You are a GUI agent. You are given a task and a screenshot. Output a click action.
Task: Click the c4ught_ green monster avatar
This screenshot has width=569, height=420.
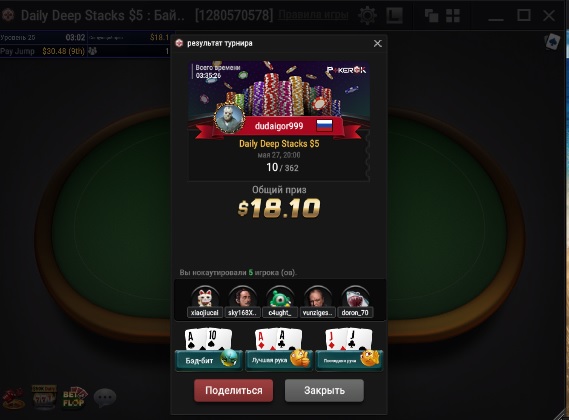click(280, 297)
